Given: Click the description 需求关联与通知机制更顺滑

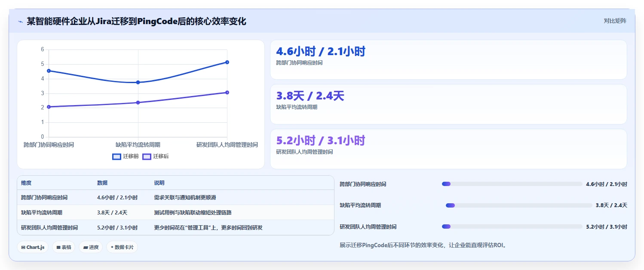Looking at the screenshot, I should point(185,198).
